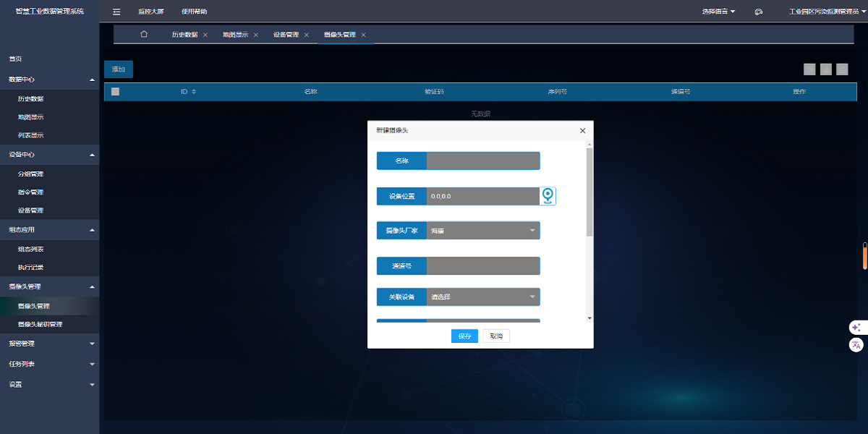This screenshot has width=868, height=434.
Task: Close the 历史数据 tab with its X
Action: tap(205, 35)
